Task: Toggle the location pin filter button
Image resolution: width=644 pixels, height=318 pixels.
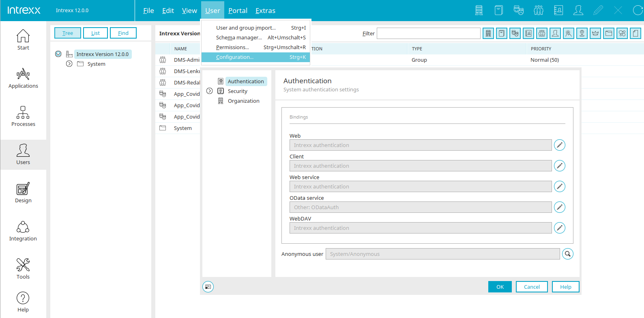Action: pos(582,33)
